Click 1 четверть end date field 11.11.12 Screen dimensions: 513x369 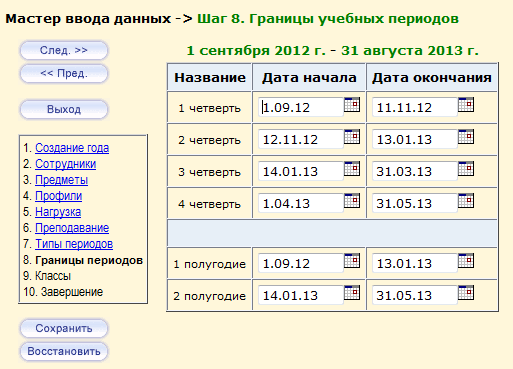(415, 107)
